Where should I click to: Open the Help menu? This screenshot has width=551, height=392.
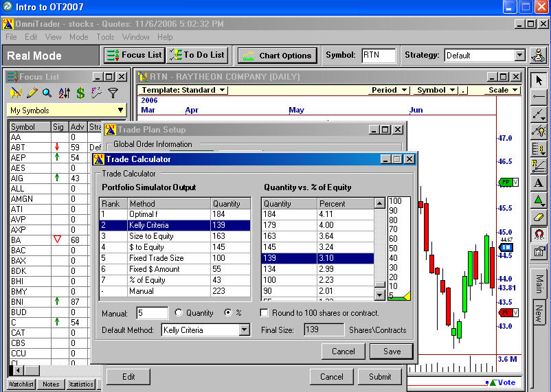coord(165,37)
